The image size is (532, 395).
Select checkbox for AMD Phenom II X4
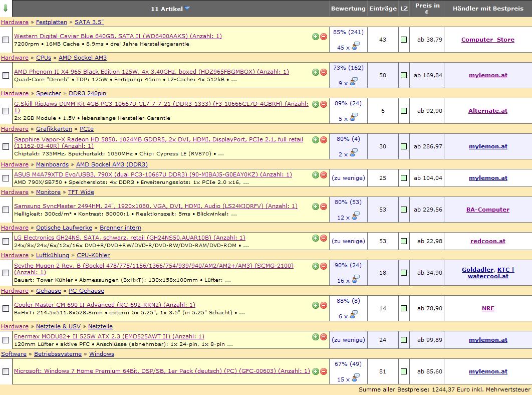pyautogui.click(x=6, y=75)
